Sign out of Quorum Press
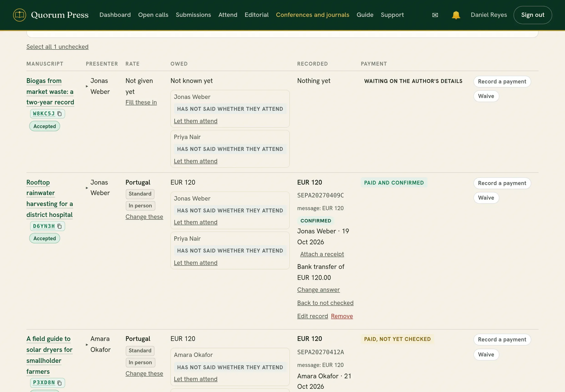Screen dimensions: 565x392 [x=533, y=15]
